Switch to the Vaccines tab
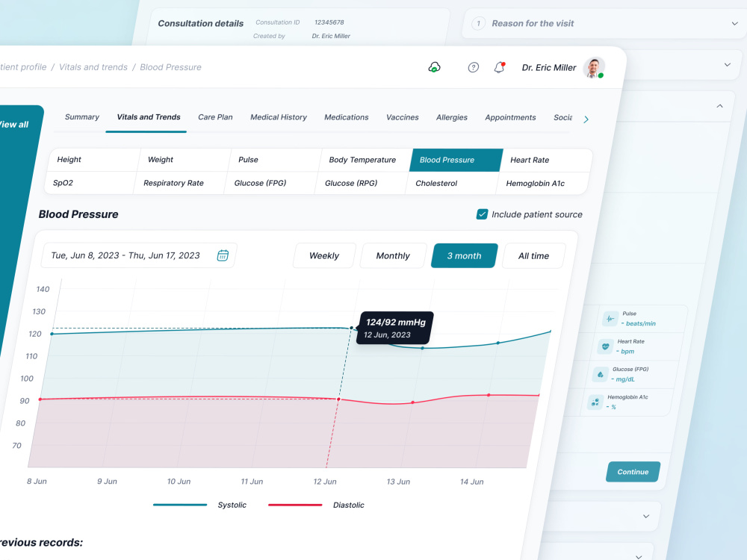This screenshot has width=747, height=560. 403,117
